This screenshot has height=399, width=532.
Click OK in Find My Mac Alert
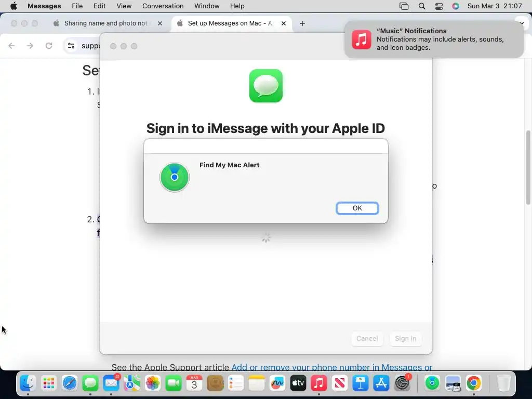point(357,208)
